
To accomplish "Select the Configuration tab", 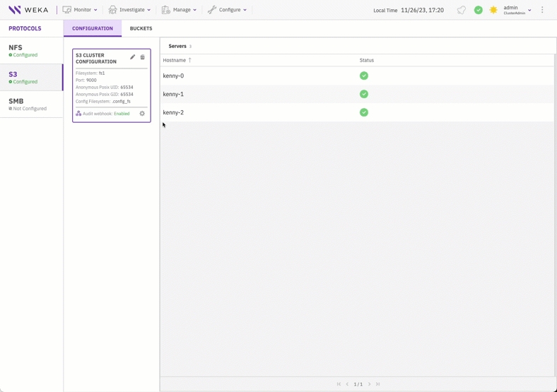I will 93,28.
